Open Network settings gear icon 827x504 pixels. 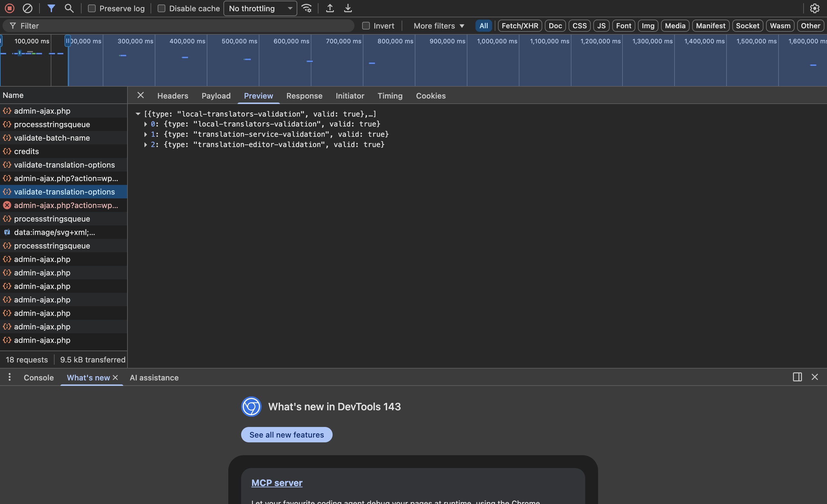tap(814, 8)
